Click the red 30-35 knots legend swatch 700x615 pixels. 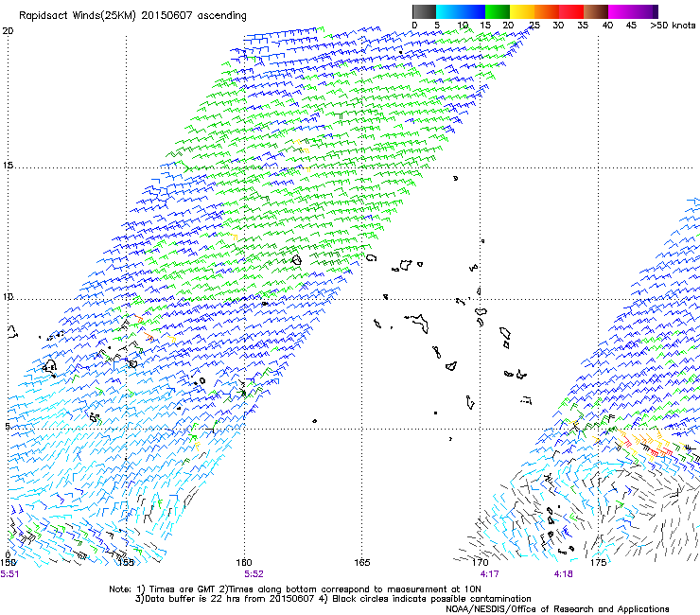571,11
